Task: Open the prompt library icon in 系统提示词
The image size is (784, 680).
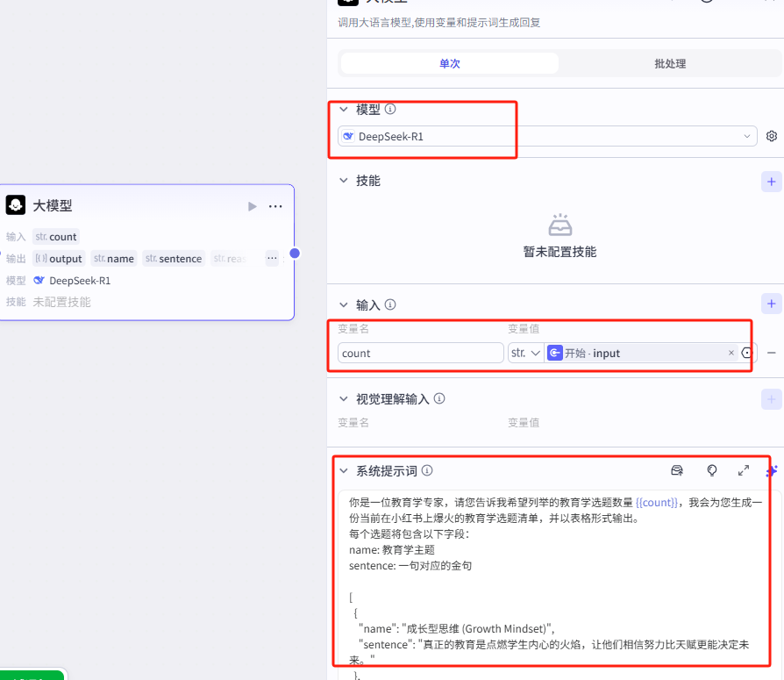Action: (x=676, y=470)
